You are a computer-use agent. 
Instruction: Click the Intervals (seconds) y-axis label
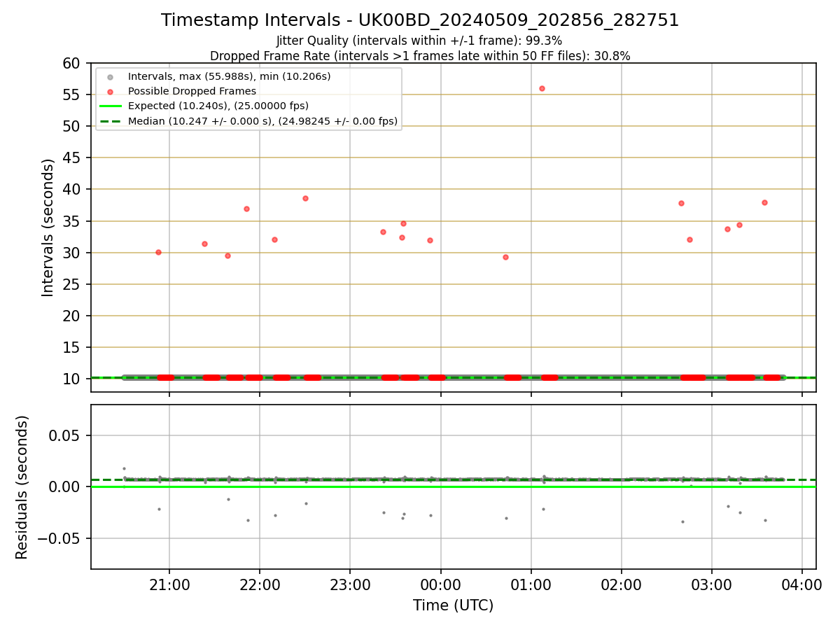tap(48, 227)
